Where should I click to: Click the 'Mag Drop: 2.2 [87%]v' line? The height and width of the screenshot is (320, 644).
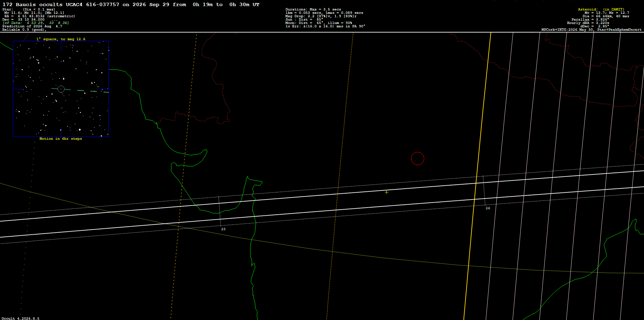tap(321, 16)
